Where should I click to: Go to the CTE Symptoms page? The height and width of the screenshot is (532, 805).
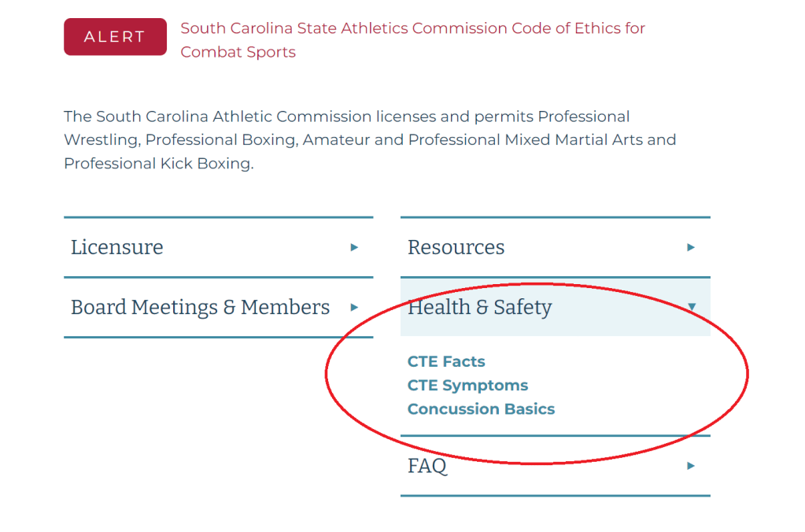[467, 386]
